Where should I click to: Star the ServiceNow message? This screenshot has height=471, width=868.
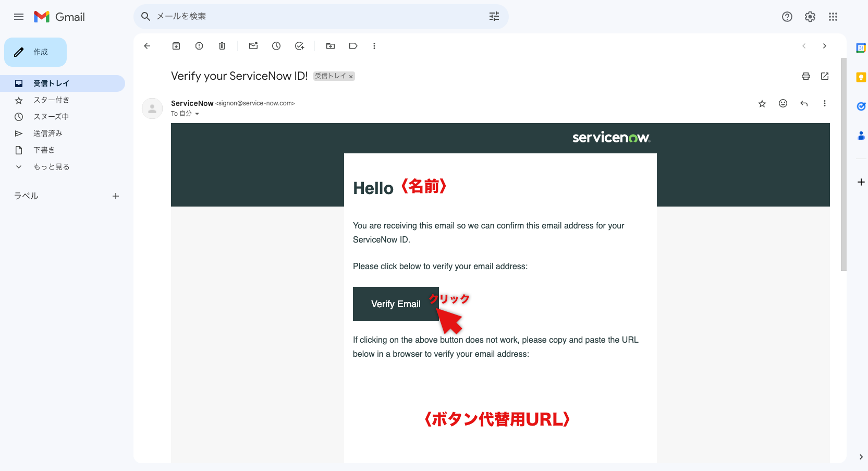tap(762, 103)
